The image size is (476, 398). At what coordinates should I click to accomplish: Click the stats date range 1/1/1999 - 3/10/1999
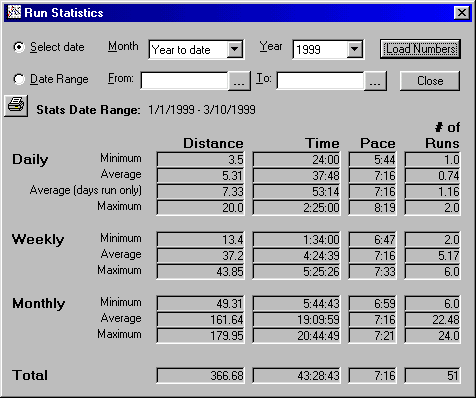[202, 110]
